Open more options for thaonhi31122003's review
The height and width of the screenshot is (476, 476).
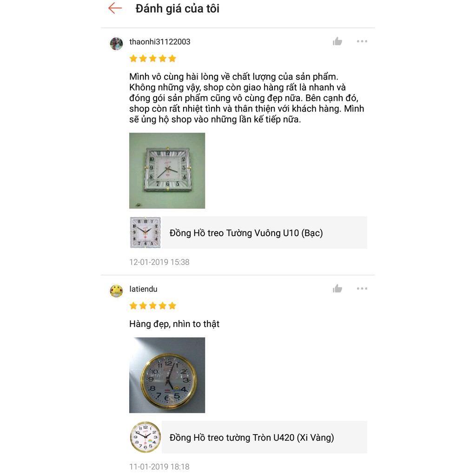click(362, 41)
